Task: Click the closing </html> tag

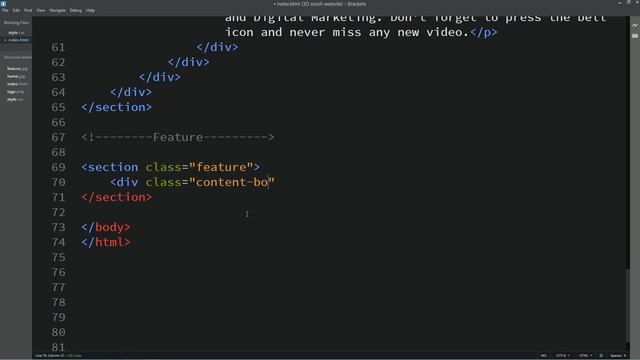Action: click(106, 242)
